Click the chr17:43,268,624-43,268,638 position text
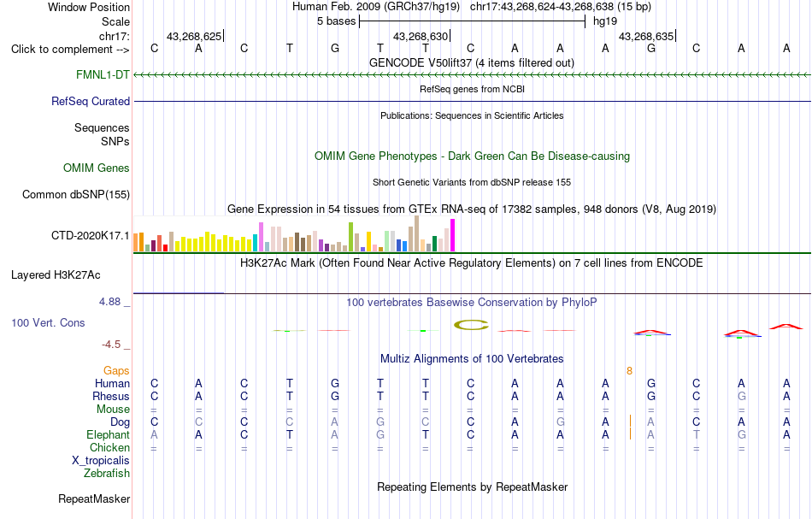The image size is (812, 519). [542, 7]
